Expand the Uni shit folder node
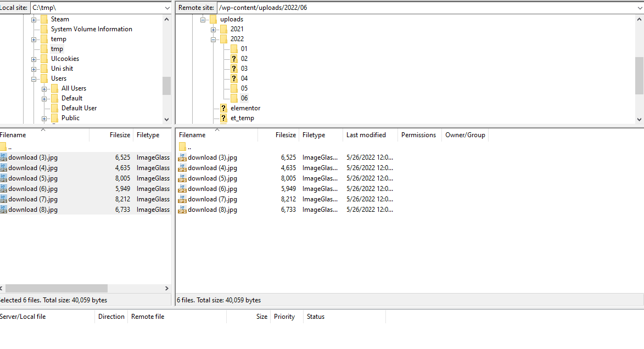This screenshot has width=644, height=349. 33,69
